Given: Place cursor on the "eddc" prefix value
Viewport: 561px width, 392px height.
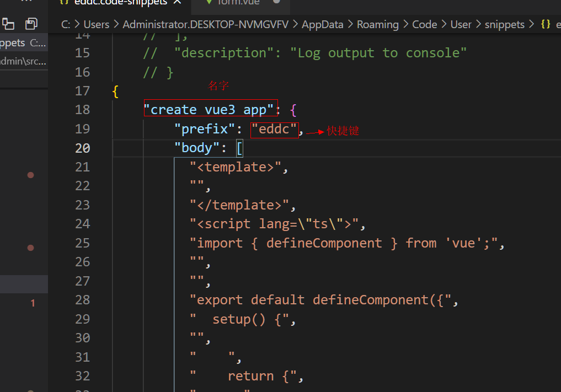Looking at the screenshot, I should tap(274, 129).
